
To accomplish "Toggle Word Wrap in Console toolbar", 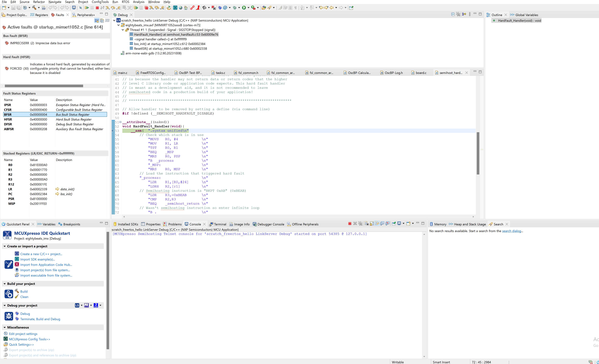I will [x=377, y=224].
